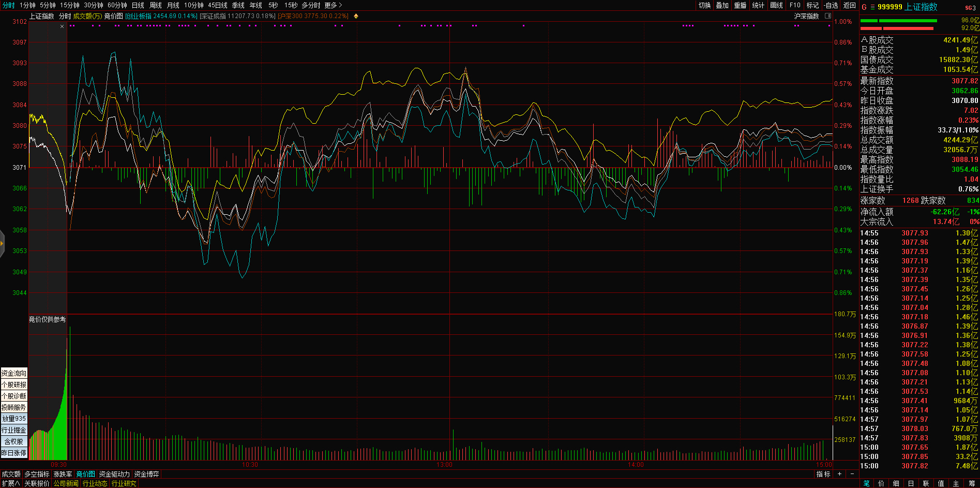Click the up/down index switch arrows icon
980x488 pixels.
point(356,16)
